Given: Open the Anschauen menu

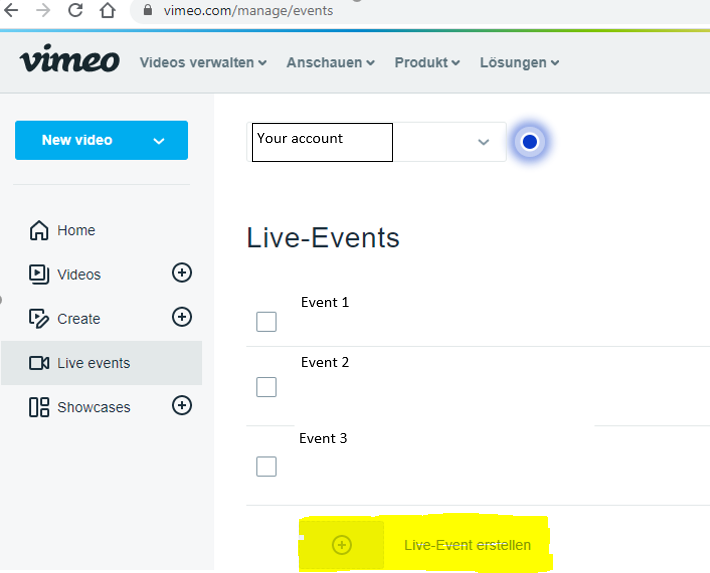Looking at the screenshot, I should pyautogui.click(x=330, y=62).
